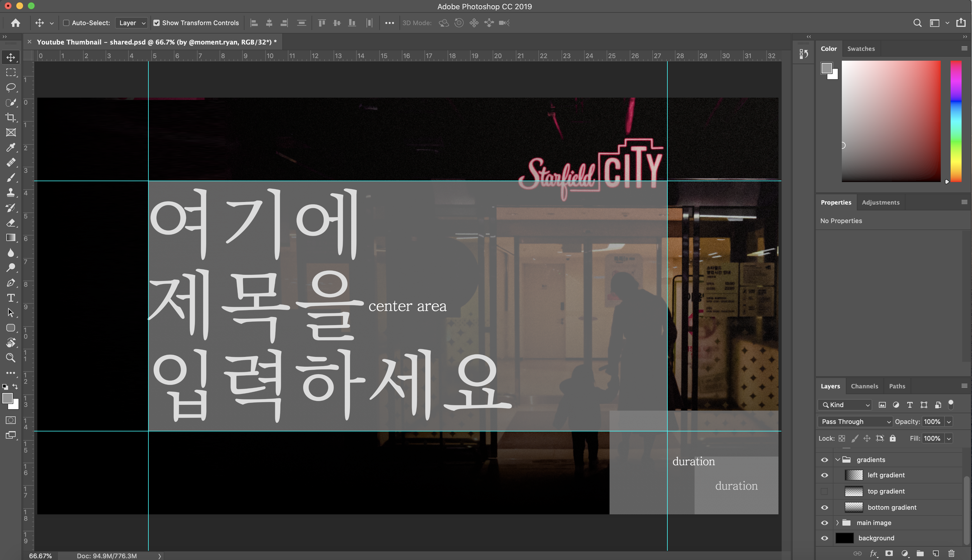Uncheck Show Transform Controls
The width and height of the screenshot is (972, 560).
click(x=156, y=23)
